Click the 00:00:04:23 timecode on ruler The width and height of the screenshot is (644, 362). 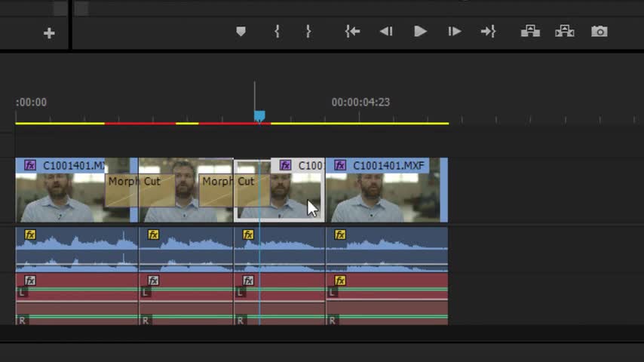point(360,103)
